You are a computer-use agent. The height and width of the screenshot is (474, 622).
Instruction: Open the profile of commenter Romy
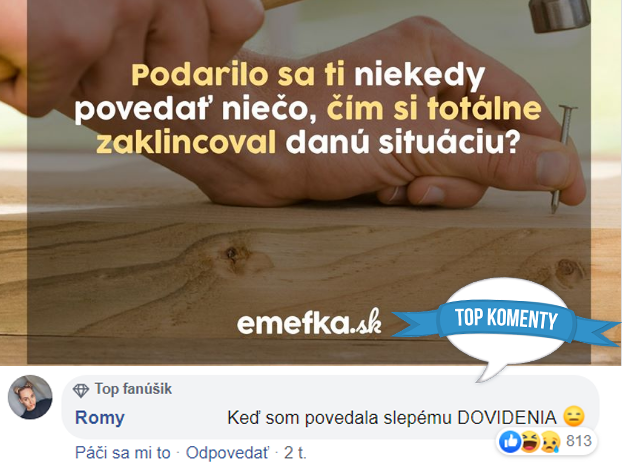pos(100,418)
